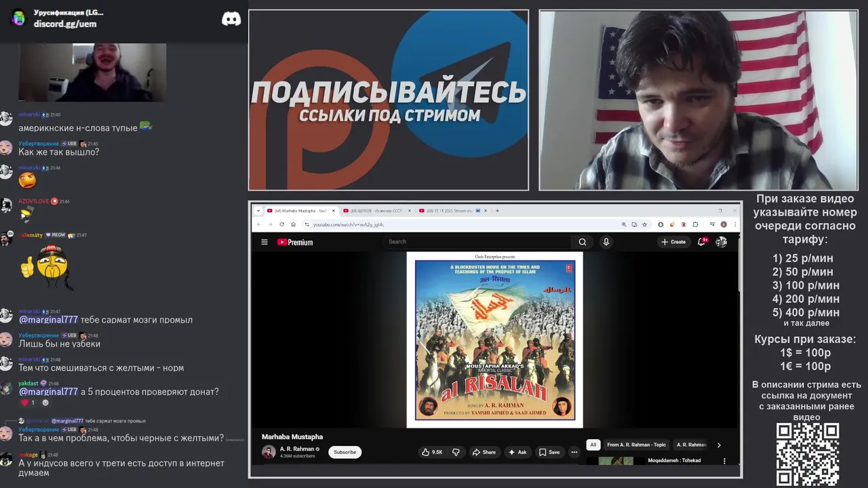Click the al Risalah video player
The height and width of the screenshot is (488, 868).
click(494, 340)
